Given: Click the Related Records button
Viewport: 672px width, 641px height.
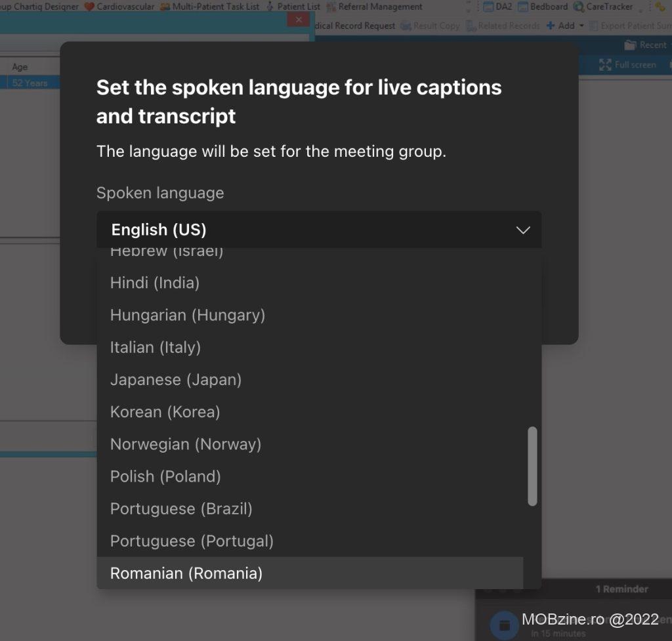Looking at the screenshot, I should click(503, 26).
